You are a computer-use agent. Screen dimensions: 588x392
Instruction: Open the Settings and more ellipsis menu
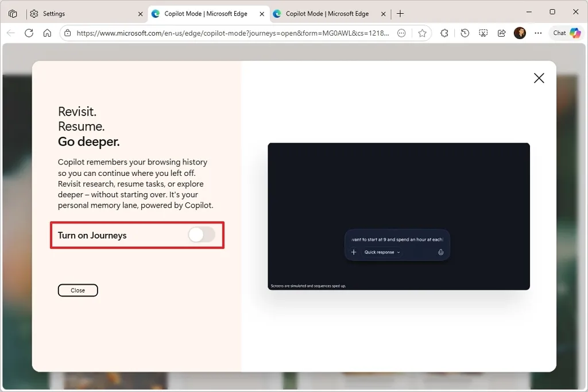[538, 33]
